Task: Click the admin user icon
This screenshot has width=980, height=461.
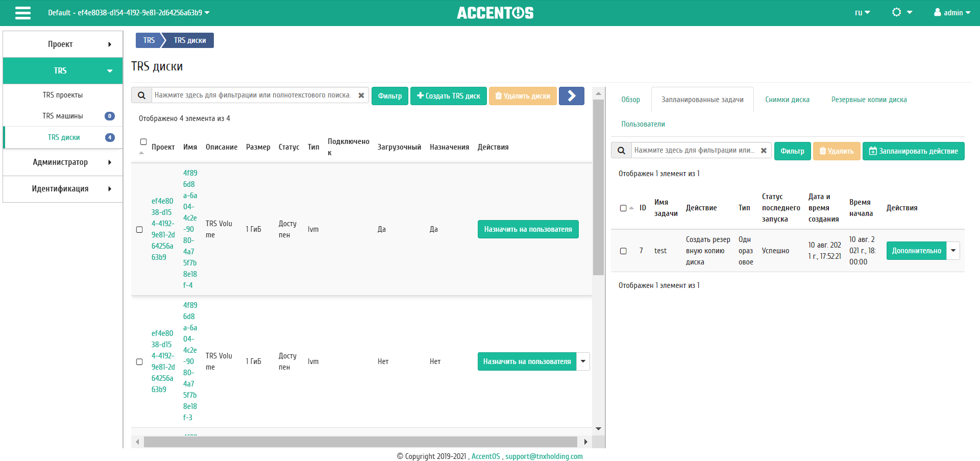Action: [938, 12]
